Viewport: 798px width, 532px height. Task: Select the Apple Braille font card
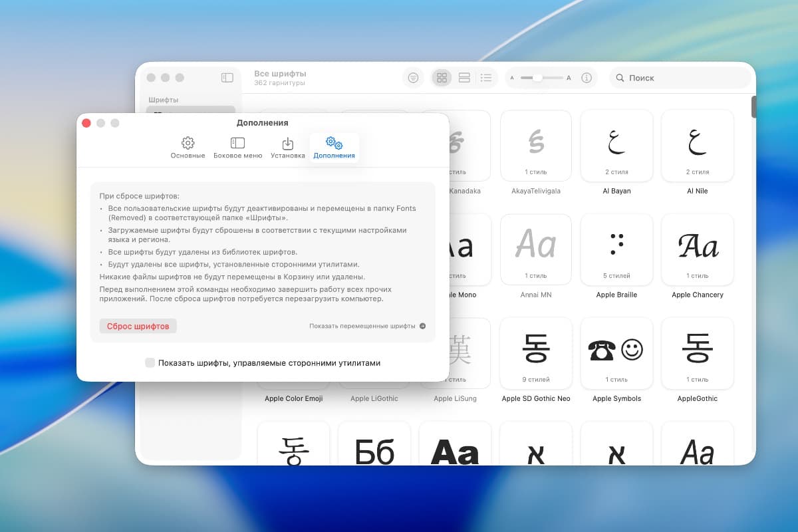pyautogui.click(x=617, y=250)
